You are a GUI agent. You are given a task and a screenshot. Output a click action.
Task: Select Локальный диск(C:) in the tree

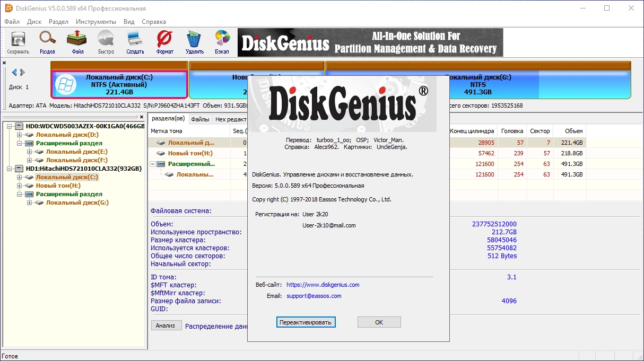[67, 177]
